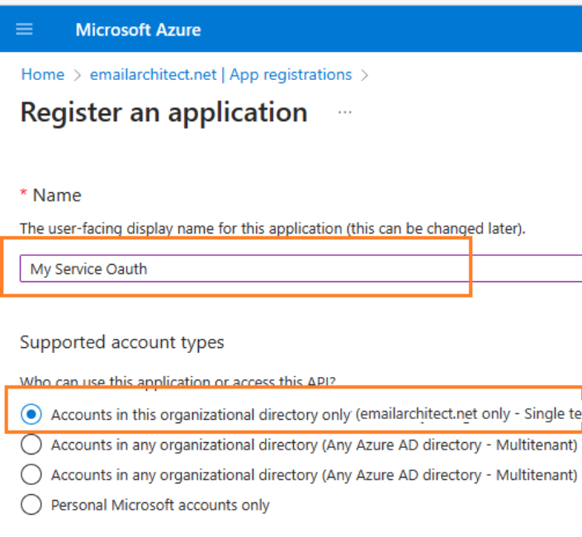The height and width of the screenshot is (537, 582).
Task: Click the Supported account types heading
Action: [122, 342]
